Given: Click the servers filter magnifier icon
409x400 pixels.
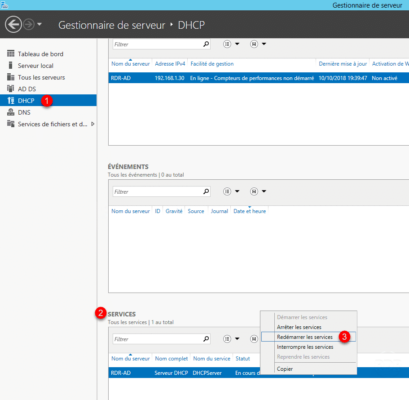Looking at the screenshot, I should pos(206,44).
